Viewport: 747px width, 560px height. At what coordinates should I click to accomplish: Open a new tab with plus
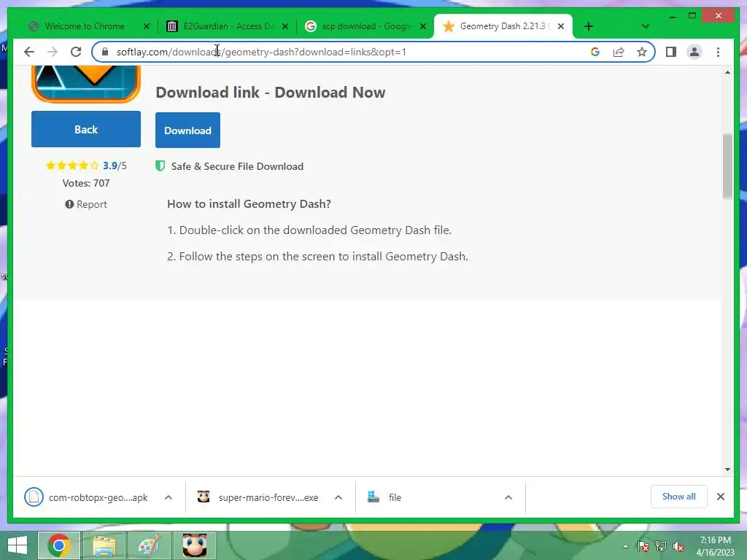[589, 26]
